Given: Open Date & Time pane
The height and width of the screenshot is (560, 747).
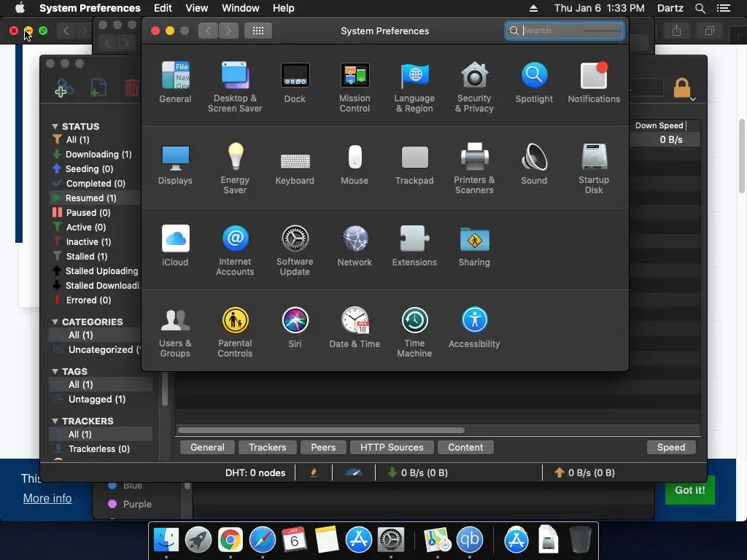Looking at the screenshot, I should 355,327.
